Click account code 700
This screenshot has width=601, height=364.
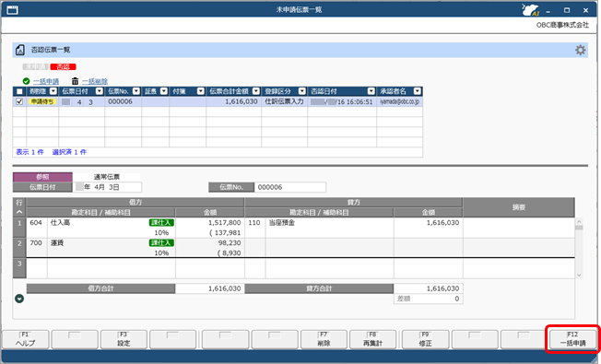coord(36,243)
